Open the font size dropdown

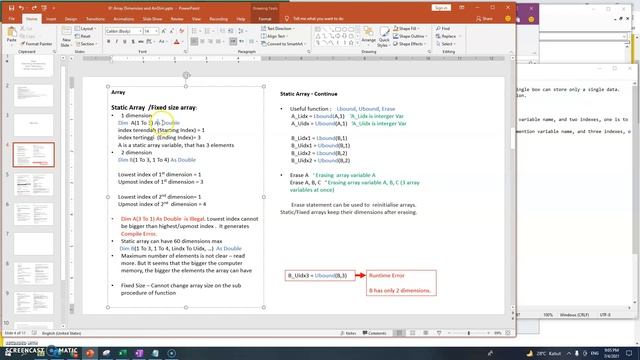(156, 31)
